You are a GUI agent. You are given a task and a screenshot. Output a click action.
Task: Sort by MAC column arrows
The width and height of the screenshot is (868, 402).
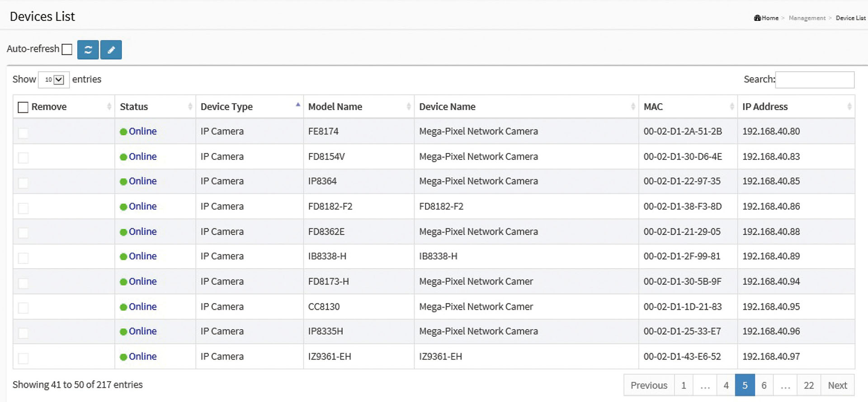pos(731,107)
